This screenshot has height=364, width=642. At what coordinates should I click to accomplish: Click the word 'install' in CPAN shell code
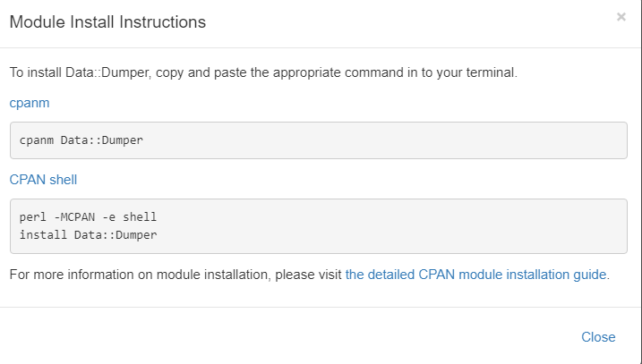point(43,234)
